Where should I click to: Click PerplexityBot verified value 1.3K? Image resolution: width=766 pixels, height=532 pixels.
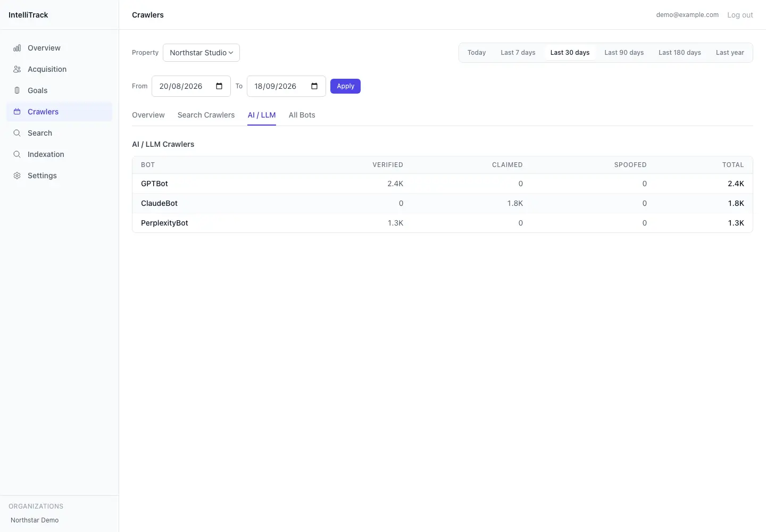tap(395, 223)
